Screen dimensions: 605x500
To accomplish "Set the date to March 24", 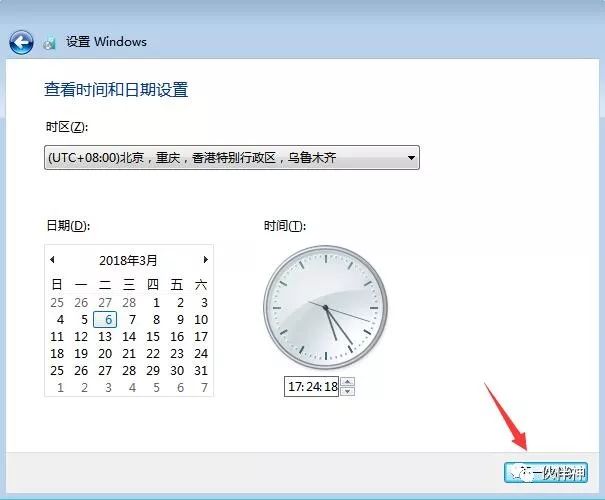I will [x=201, y=353].
